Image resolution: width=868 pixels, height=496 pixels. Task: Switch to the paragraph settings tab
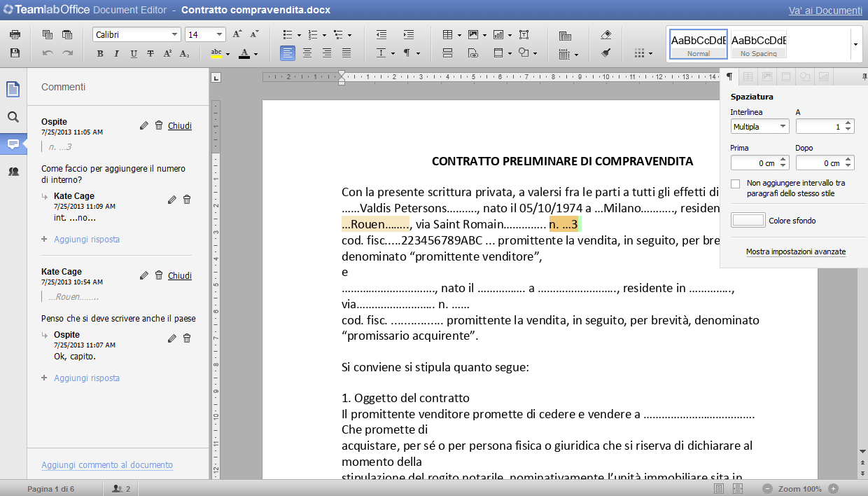coord(729,76)
